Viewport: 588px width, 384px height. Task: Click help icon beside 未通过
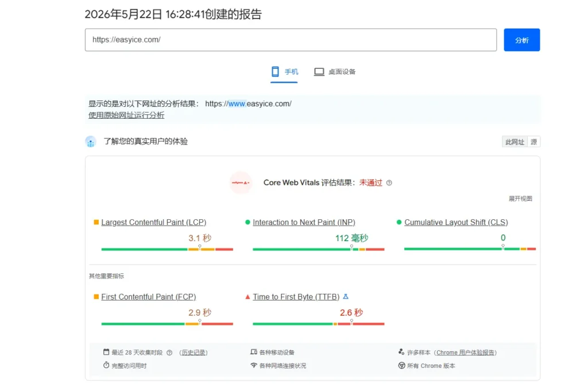pos(389,183)
